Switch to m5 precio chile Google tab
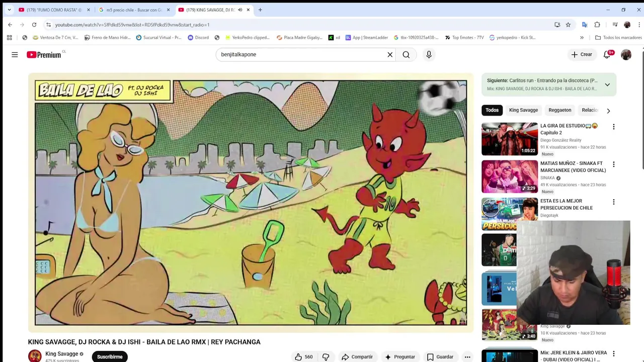This screenshot has height=362, width=644. tap(134, 10)
